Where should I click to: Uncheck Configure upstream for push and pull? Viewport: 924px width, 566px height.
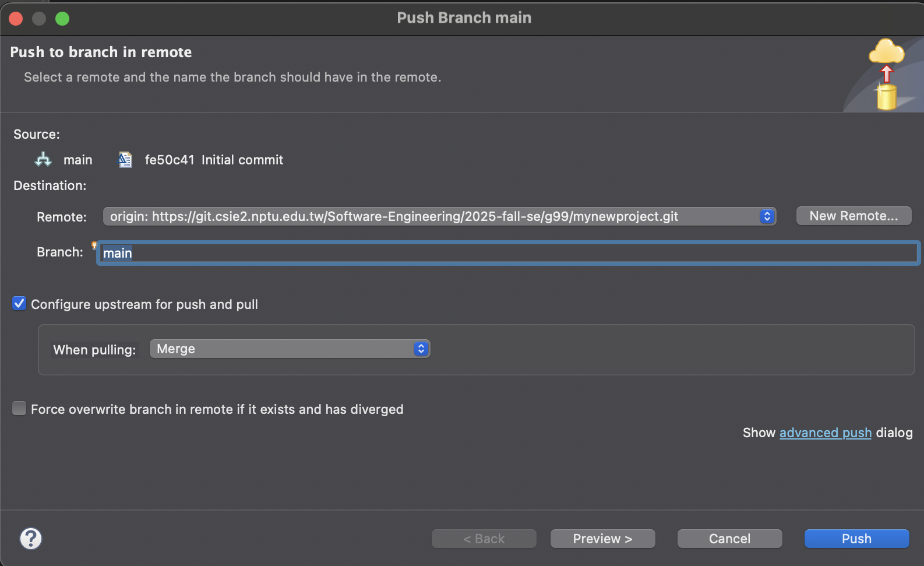19,304
